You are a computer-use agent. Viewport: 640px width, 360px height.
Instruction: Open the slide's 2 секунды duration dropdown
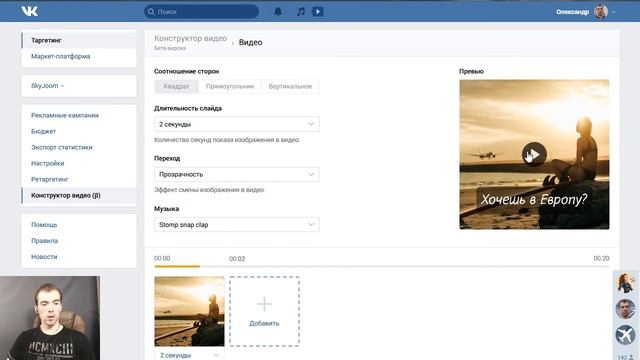pyautogui.click(x=189, y=355)
